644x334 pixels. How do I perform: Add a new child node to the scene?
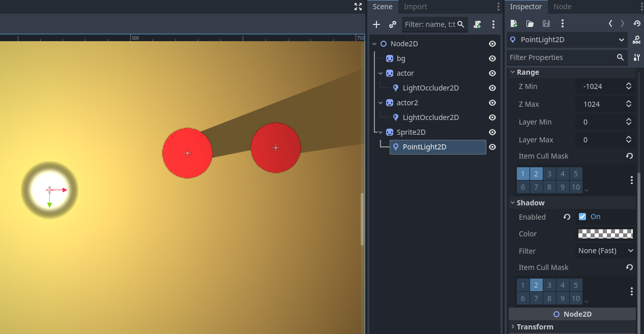(376, 24)
